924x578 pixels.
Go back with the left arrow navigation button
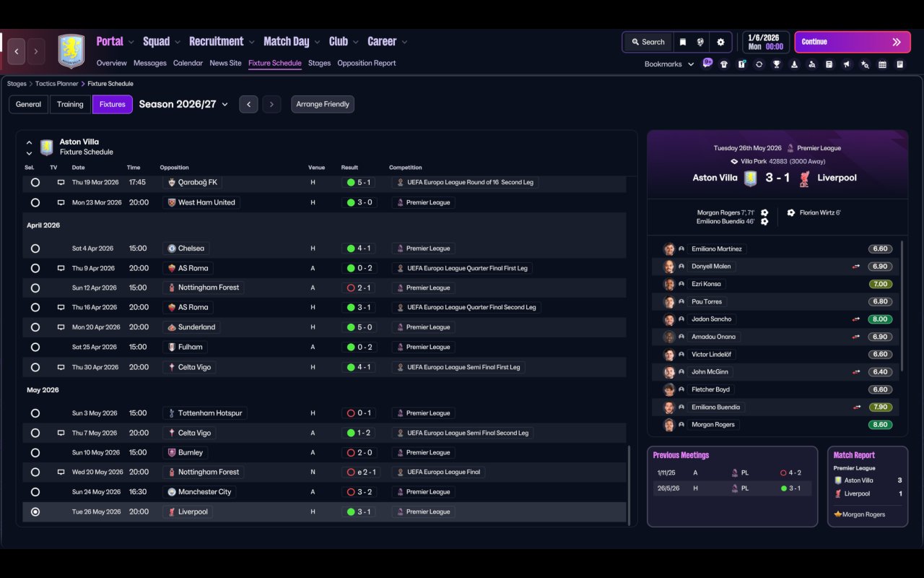tap(17, 51)
